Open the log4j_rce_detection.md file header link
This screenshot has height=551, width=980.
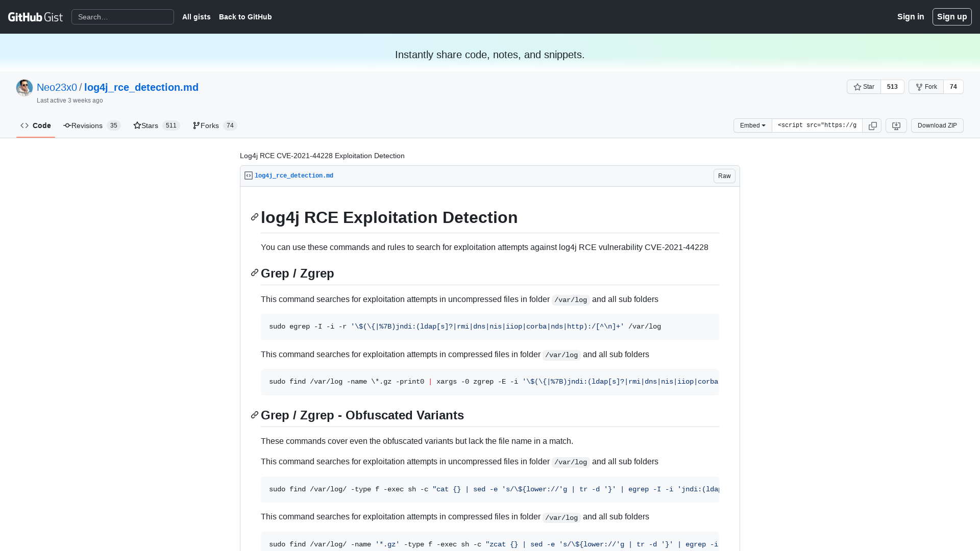[x=294, y=176]
